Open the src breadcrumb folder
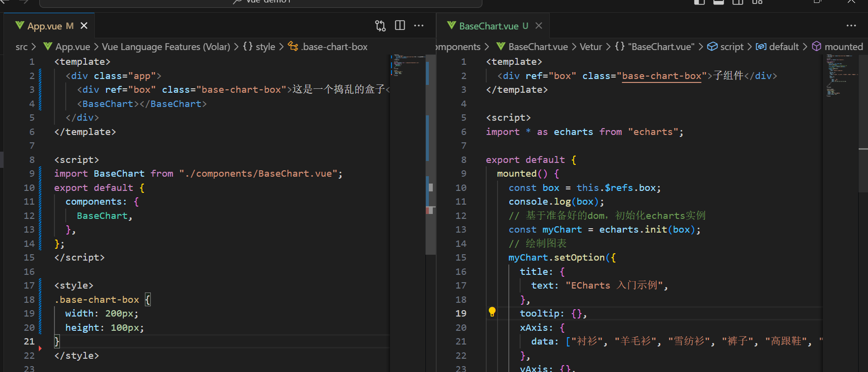868x372 pixels. 22,47
